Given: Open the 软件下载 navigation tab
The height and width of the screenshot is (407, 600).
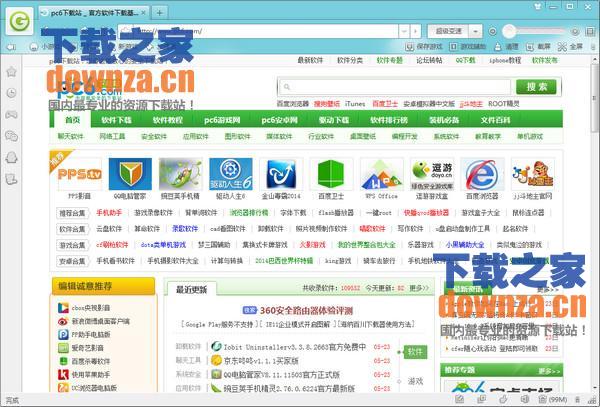Looking at the screenshot, I should click(116, 120).
